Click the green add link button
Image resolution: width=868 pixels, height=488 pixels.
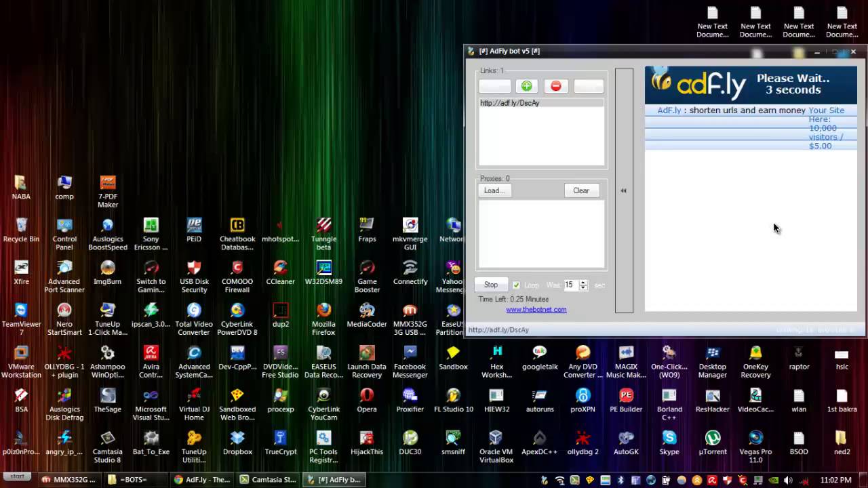526,86
